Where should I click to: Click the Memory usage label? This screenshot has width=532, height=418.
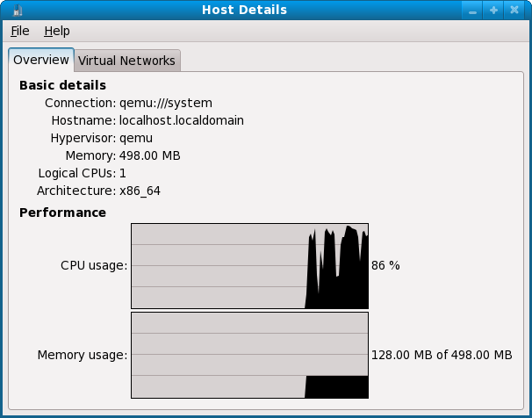click(x=83, y=355)
